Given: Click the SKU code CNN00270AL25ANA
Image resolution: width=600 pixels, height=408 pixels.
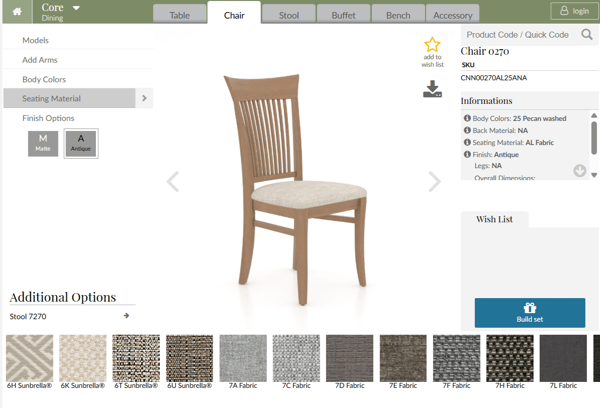Looking at the screenshot, I should click(494, 78).
